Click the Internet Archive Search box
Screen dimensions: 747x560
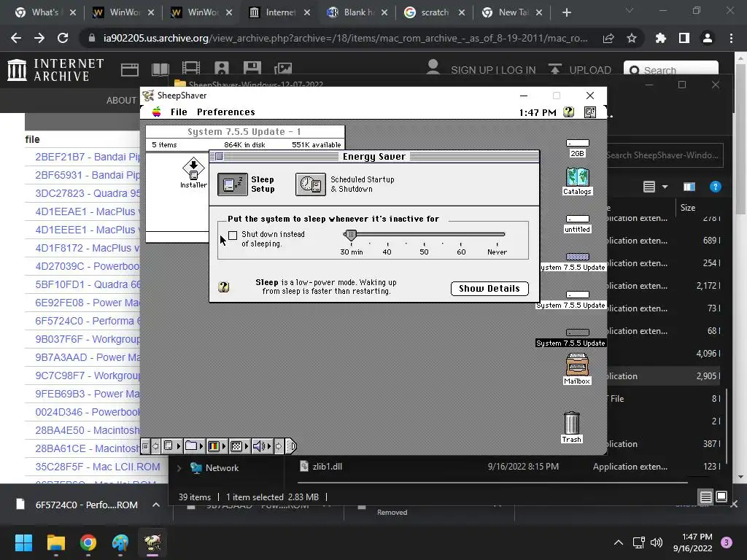(x=671, y=71)
